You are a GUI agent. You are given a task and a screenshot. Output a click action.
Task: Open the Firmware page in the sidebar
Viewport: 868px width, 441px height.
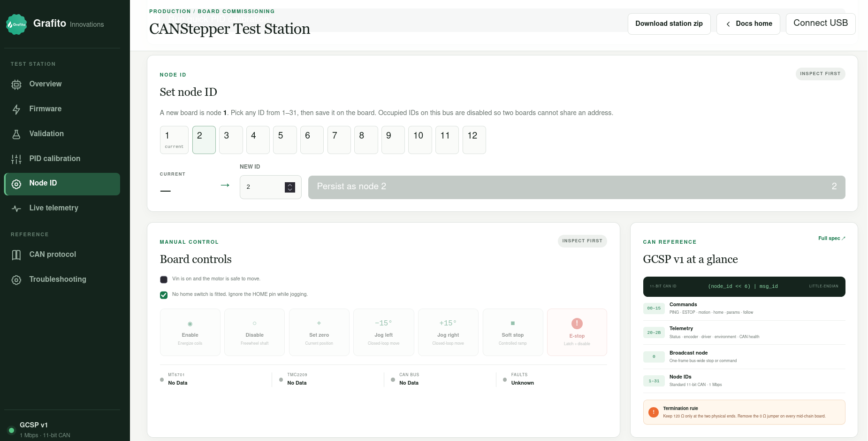click(62, 109)
